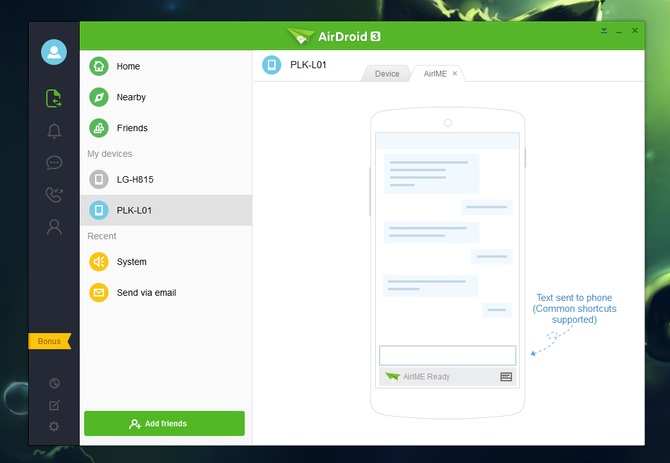The image size is (670, 463).
Task: Open the settings gear icon
Action: pyautogui.click(x=54, y=426)
